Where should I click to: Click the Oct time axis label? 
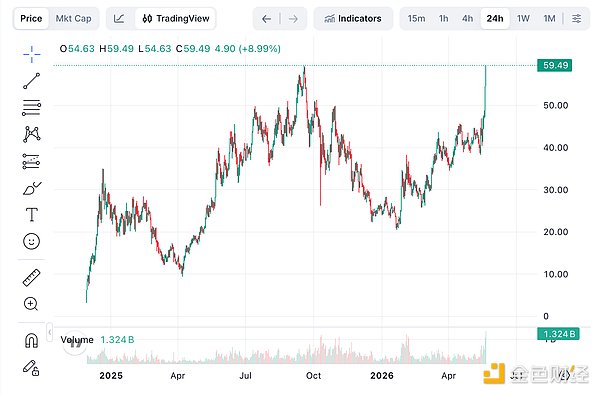point(313,375)
